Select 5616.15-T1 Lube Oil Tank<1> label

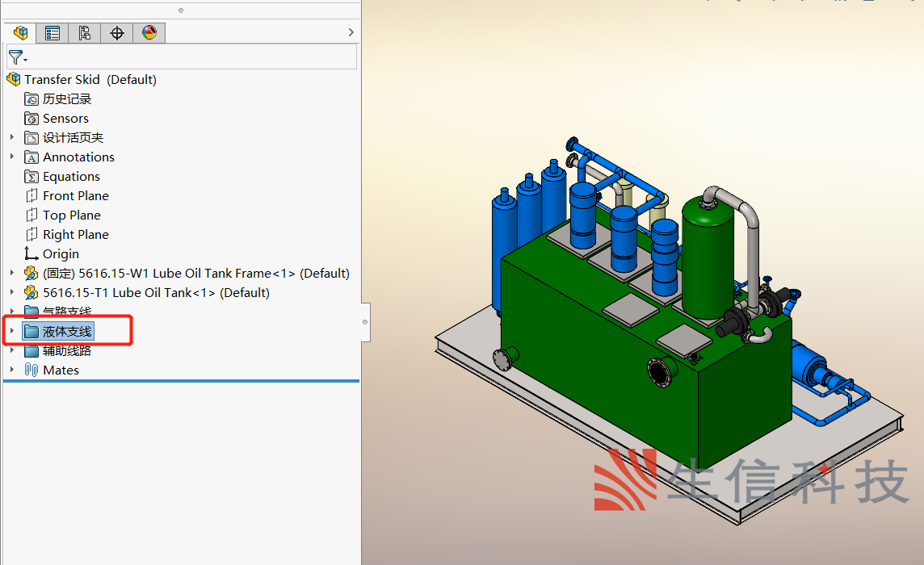pyautogui.click(x=156, y=293)
